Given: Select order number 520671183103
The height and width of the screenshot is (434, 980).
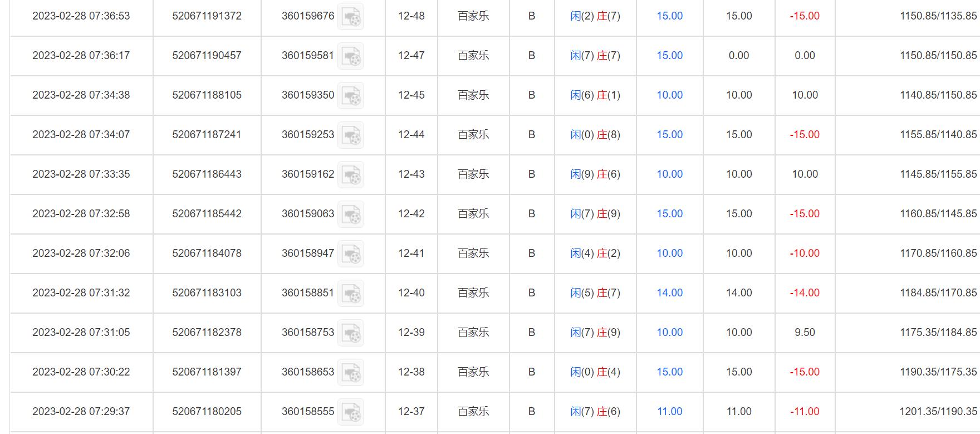Looking at the screenshot, I should coord(207,293).
